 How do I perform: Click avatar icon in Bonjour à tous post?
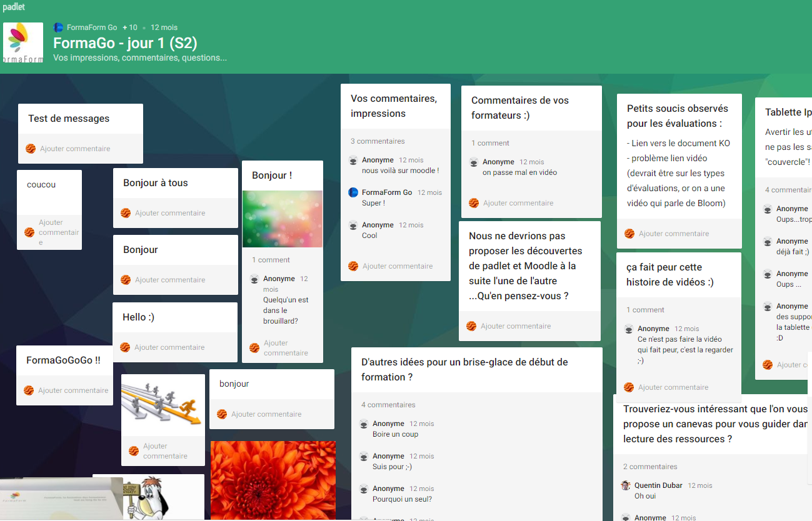126,213
